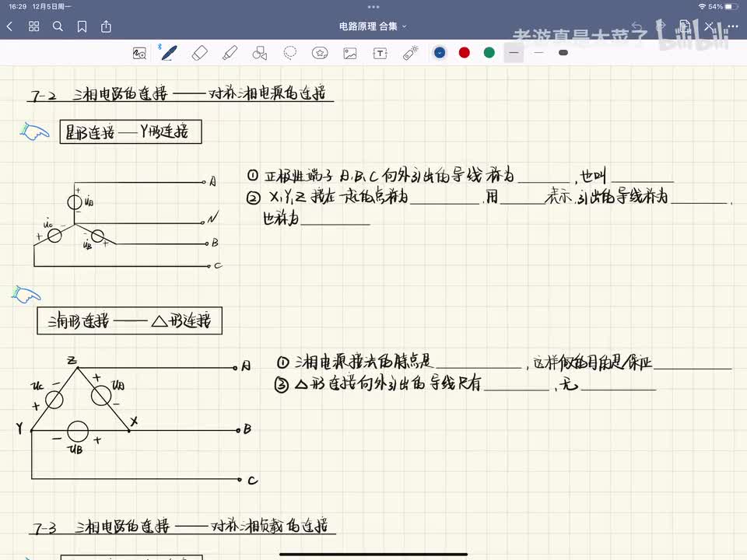Select the Shapes tool
The image size is (747, 560).
point(260,53)
